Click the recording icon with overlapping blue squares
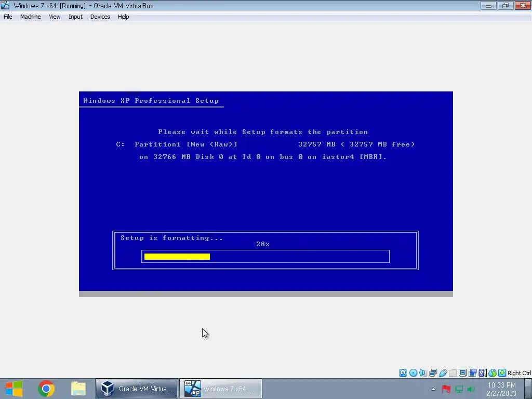The height and width of the screenshot is (399, 532). [x=472, y=373]
